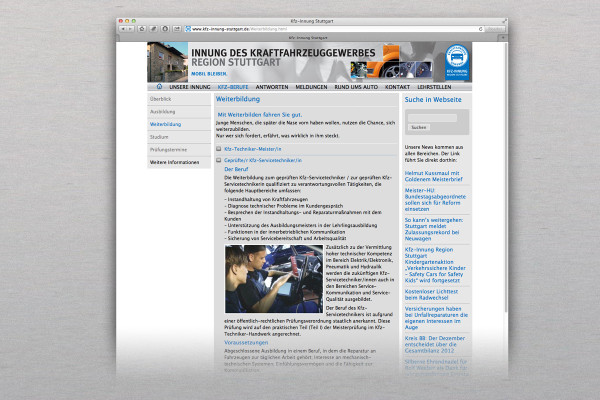Screen dimensions: 600x400
Task: Select Überblick in the left sidebar
Action: click(179, 99)
